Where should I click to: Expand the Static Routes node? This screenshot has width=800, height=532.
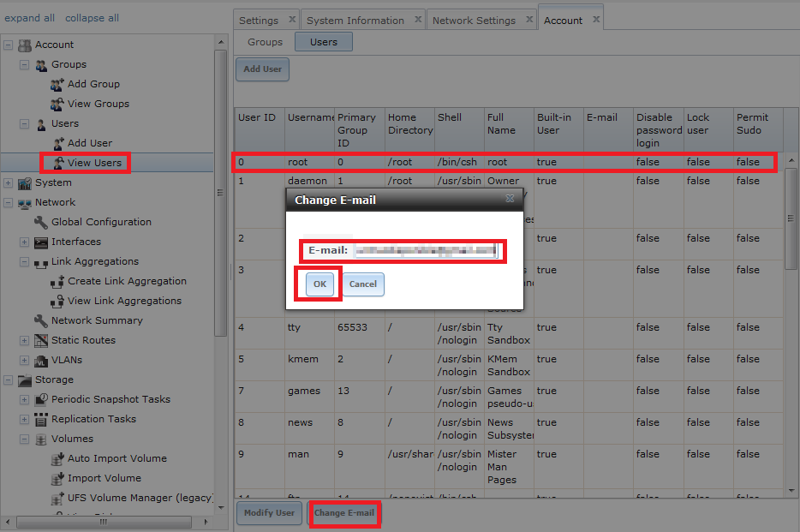25,340
